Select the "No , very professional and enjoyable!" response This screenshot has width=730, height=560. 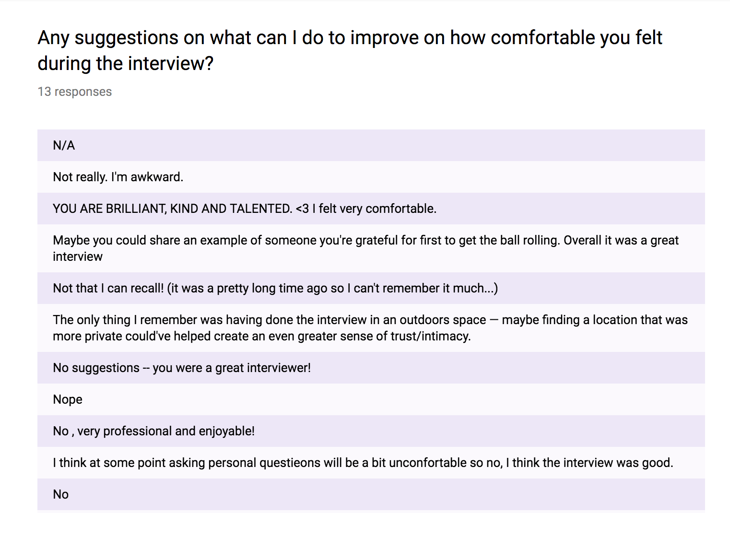point(153,431)
